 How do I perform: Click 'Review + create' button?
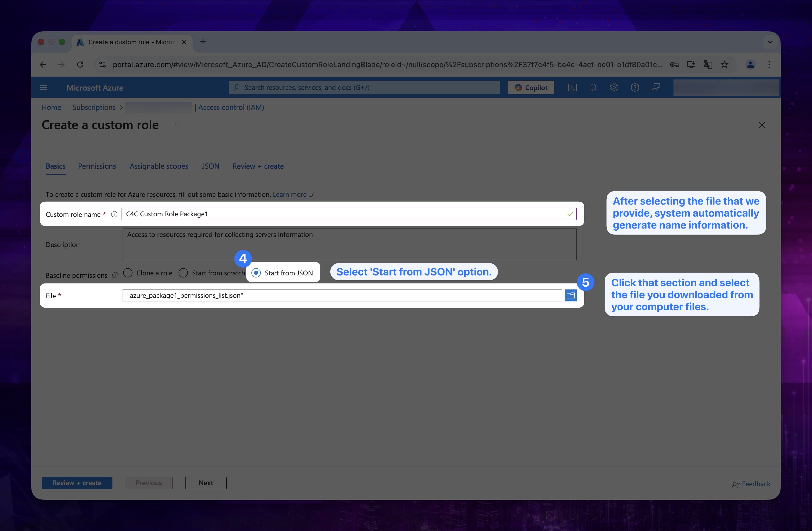(77, 482)
